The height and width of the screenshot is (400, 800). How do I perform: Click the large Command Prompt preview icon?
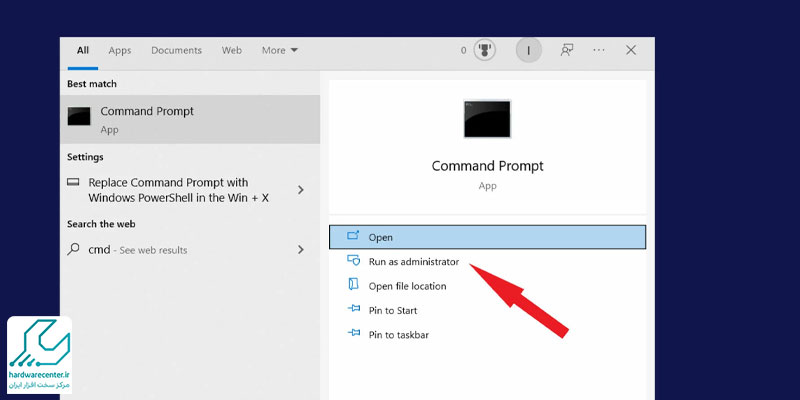487,119
